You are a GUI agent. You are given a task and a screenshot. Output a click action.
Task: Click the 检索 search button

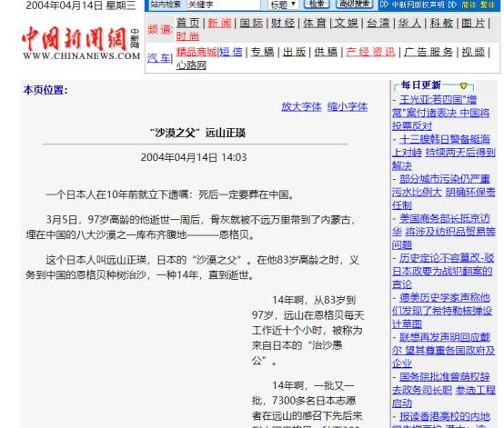pos(317,4)
